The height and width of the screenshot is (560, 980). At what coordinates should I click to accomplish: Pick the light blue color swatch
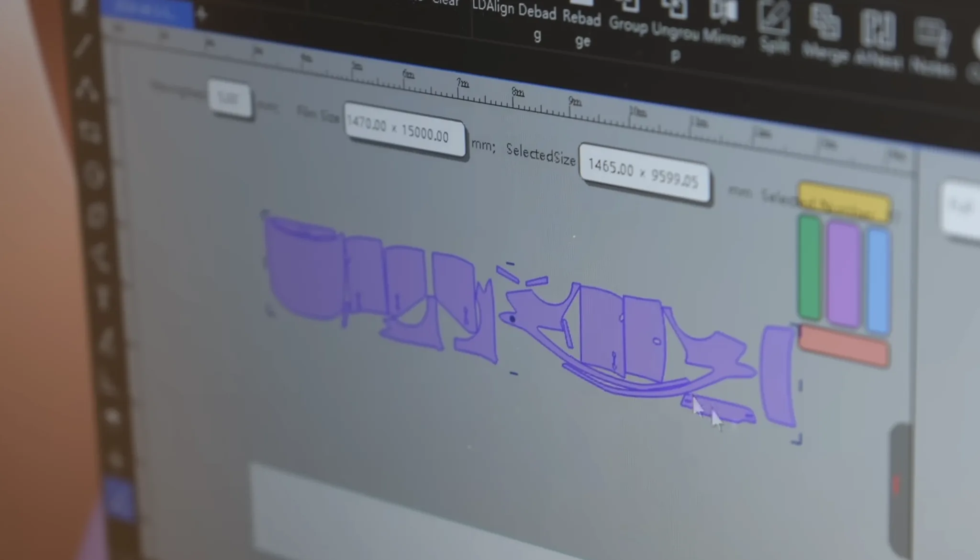[x=880, y=281]
